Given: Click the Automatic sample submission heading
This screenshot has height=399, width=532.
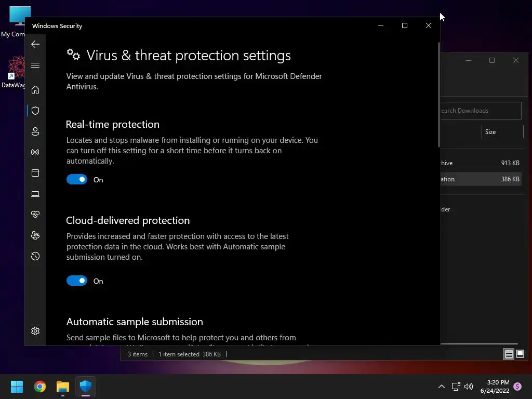Looking at the screenshot, I should (135, 322).
